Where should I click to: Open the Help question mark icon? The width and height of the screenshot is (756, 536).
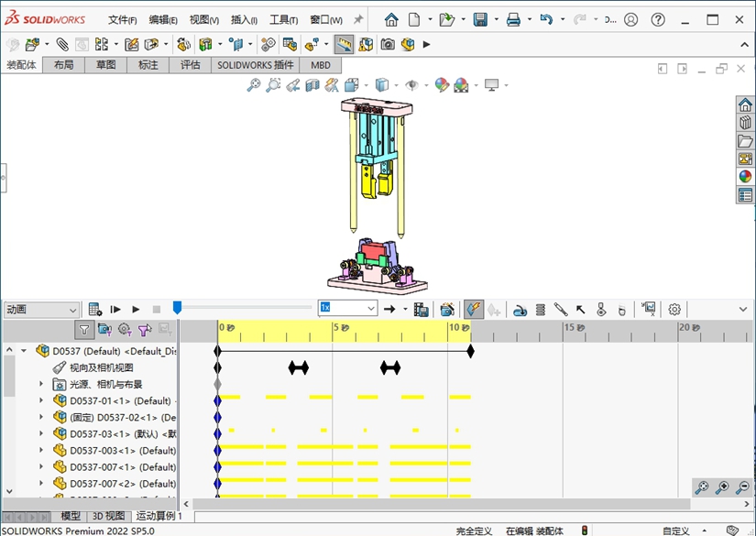[658, 20]
